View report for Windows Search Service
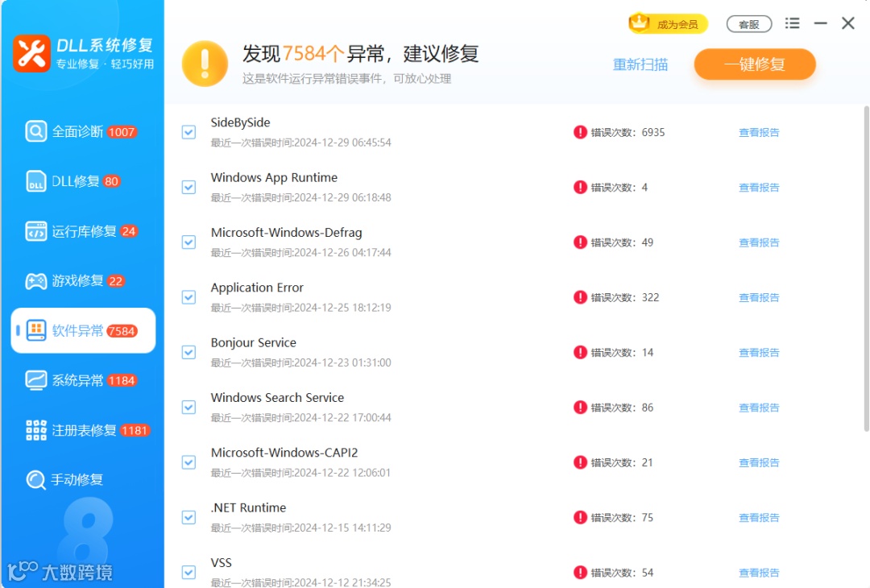Image resolution: width=870 pixels, height=588 pixels. 759,408
